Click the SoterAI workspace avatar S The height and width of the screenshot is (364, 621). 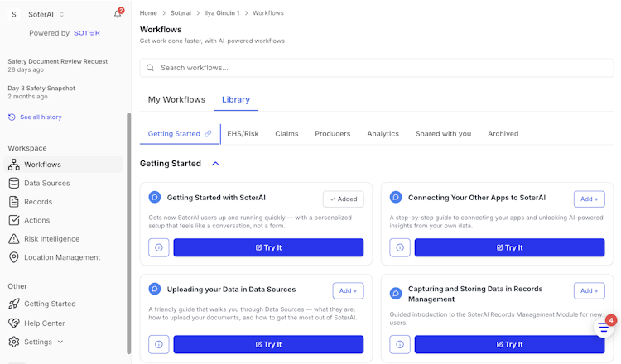click(14, 14)
